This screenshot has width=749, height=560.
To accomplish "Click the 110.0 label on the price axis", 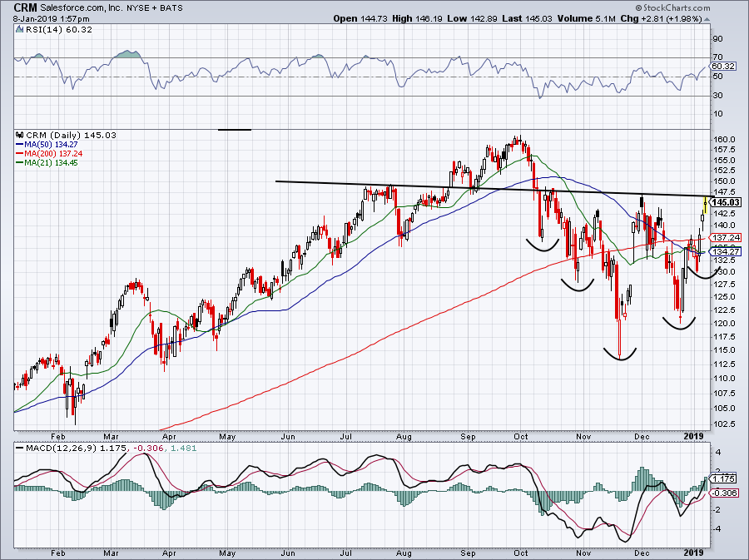I will (x=724, y=378).
